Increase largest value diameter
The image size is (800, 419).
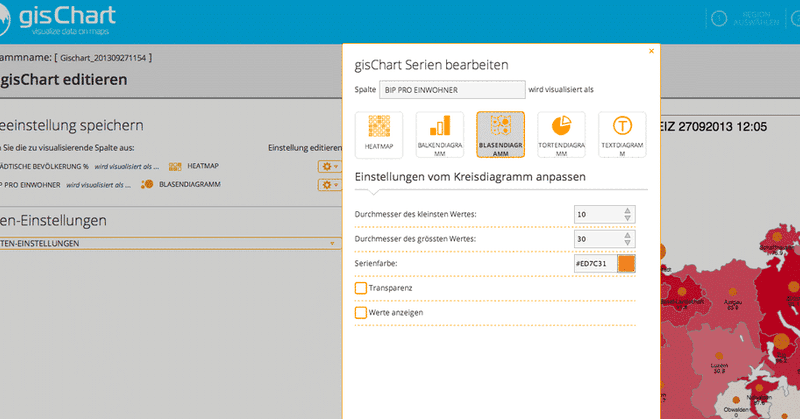pos(628,235)
